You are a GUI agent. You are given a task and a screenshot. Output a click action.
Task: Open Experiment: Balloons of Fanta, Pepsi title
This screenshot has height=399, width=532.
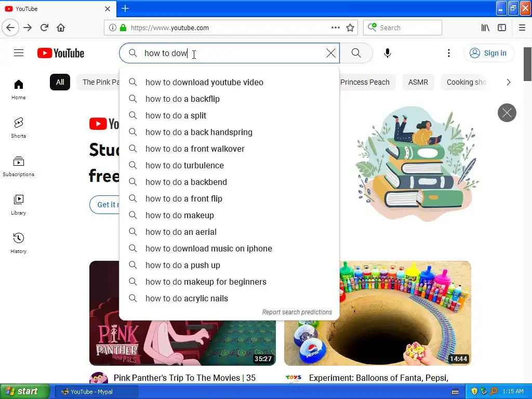(x=379, y=378)
